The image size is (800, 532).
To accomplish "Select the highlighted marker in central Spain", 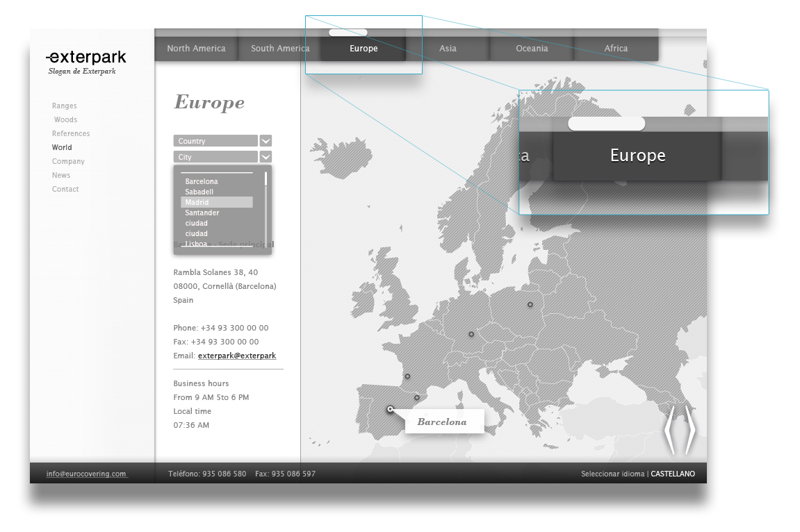I will pos(391,409).
